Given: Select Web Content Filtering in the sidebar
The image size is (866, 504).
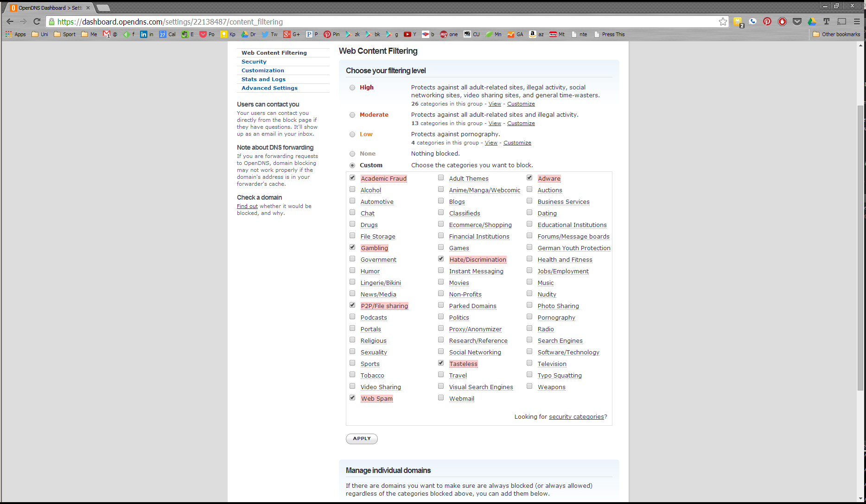Looking at the screenshot, I should [274, 53].
